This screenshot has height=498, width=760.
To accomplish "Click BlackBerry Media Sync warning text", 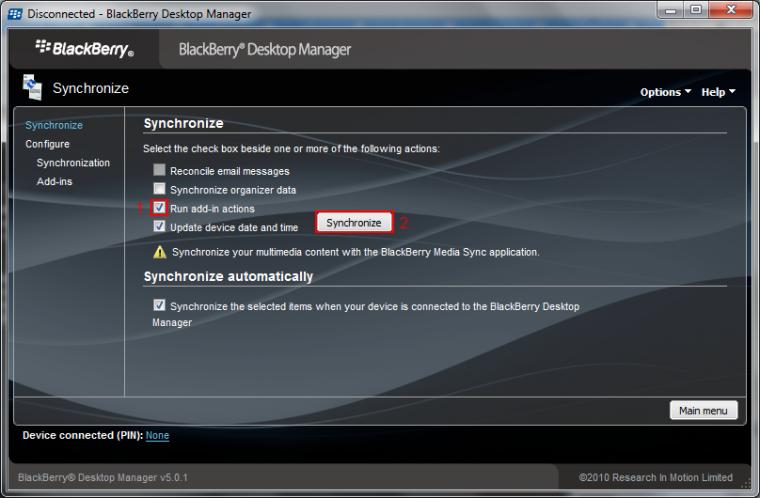I will (356, 252).
